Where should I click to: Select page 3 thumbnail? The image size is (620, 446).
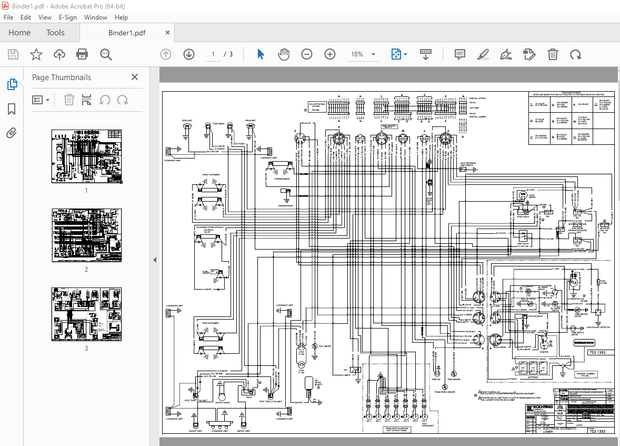[x=87, y=314]
